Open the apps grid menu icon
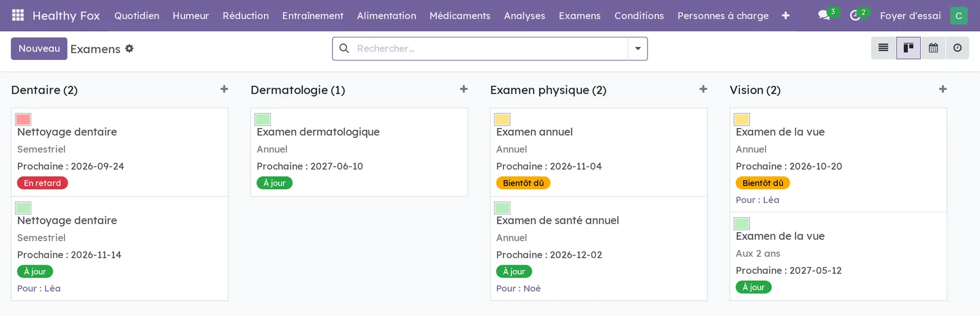 click(18, 15)
